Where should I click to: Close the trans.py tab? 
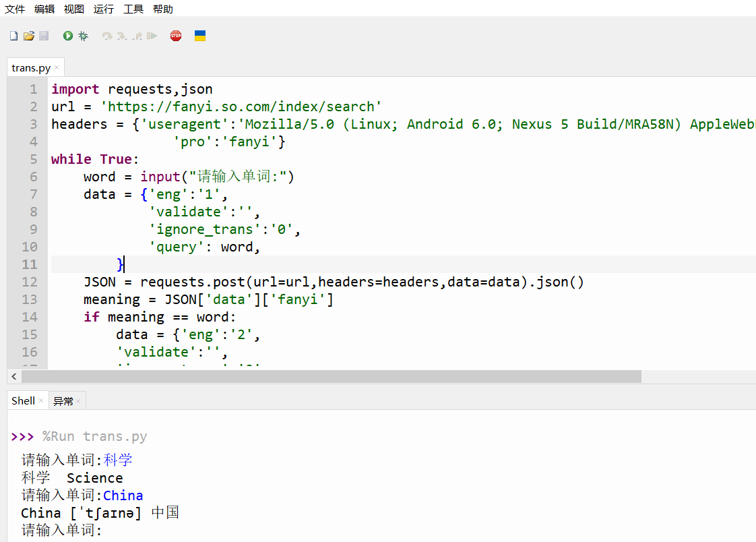pos(57,67)
